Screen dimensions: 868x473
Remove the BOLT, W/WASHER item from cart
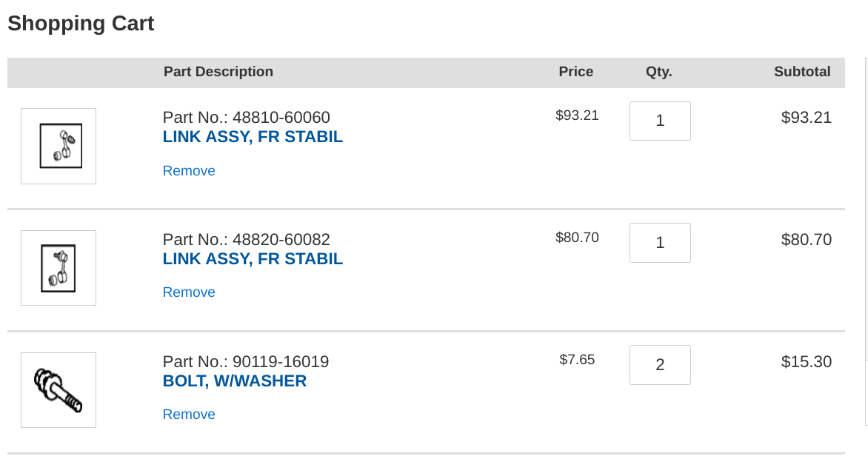click(x=189, y=415)
